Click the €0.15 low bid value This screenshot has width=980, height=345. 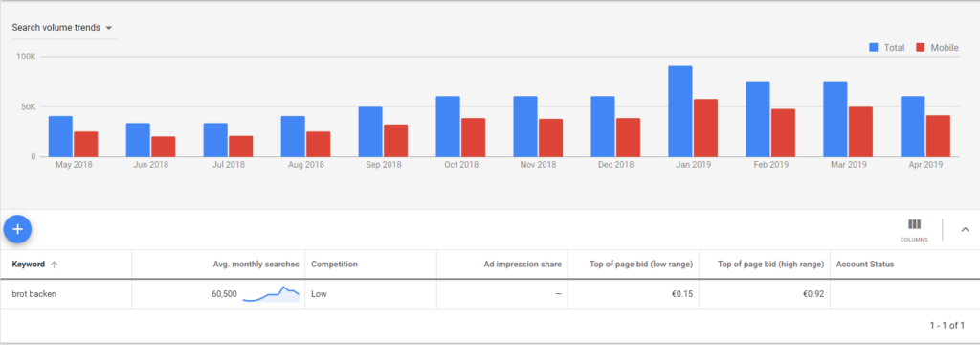683,293
